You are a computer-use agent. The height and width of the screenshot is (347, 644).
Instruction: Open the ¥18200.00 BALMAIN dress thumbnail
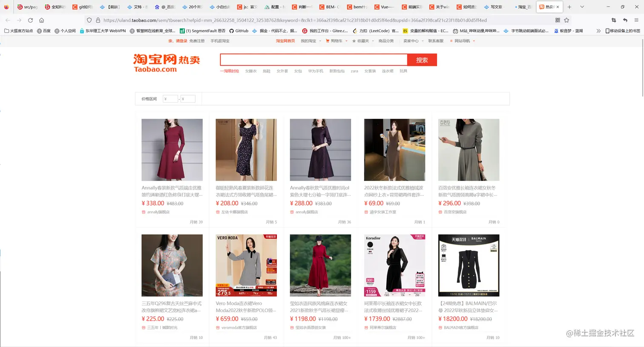point(469,265)
